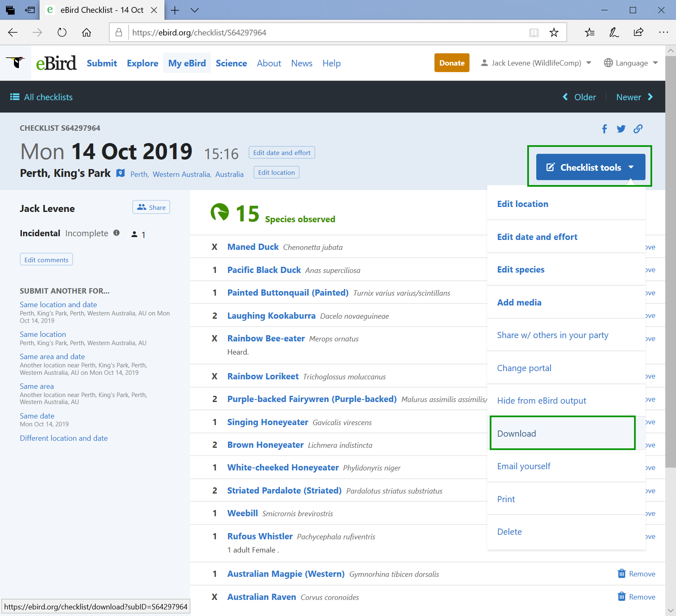Viewport: 676px width, 616px height.
Task: Open My eBird navigation item
Action: pyautogui.click(x=187, y=63)
